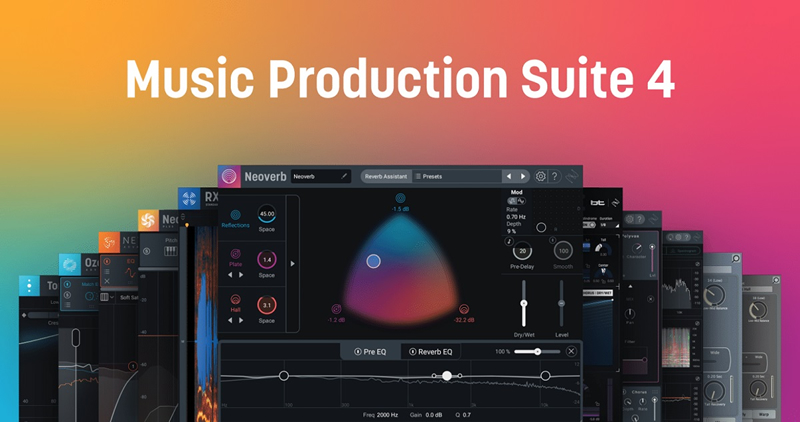Select previous Hall reverb type
This screenshot has width=800, height=422.
pos(230,320)
